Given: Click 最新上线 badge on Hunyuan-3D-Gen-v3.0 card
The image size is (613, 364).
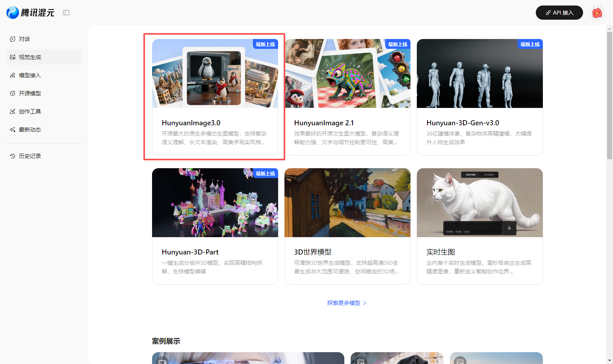Looking at the screenshot, I should pos(530,44).
